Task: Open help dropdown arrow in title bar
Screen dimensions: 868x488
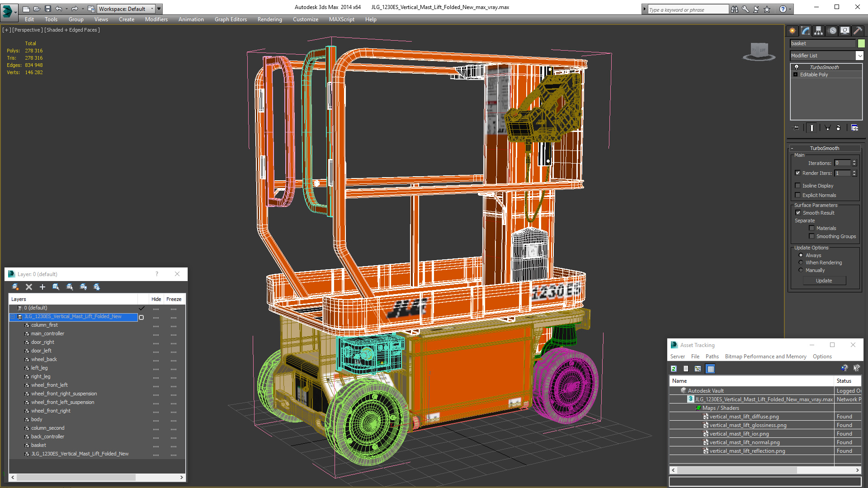Action: pos(790,9)
